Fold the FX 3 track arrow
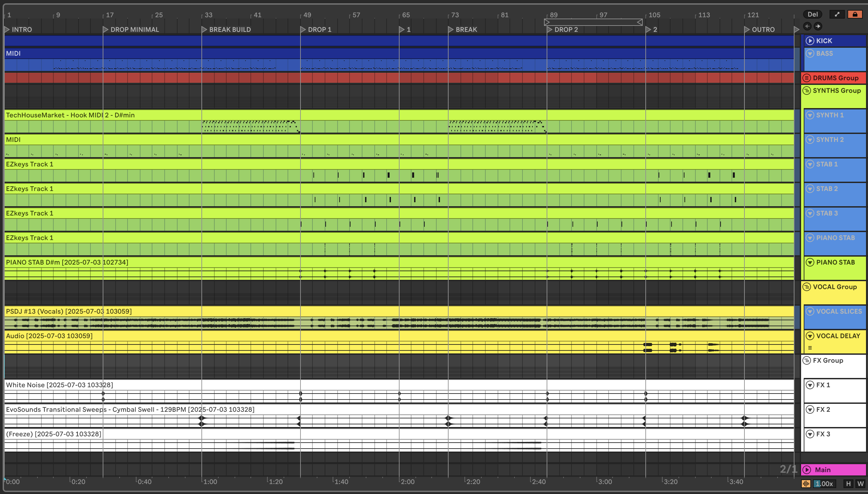This screenshot has width=868, height=494. [x=810, y=434]
